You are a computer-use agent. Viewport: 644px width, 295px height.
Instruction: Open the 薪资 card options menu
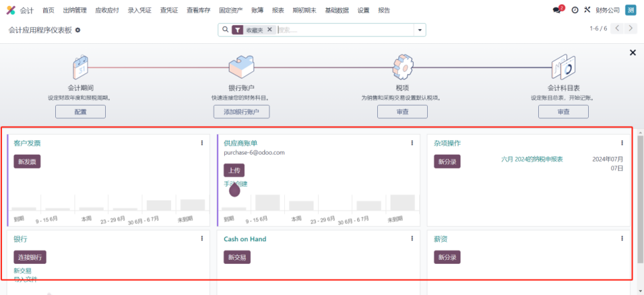(622, 239)
